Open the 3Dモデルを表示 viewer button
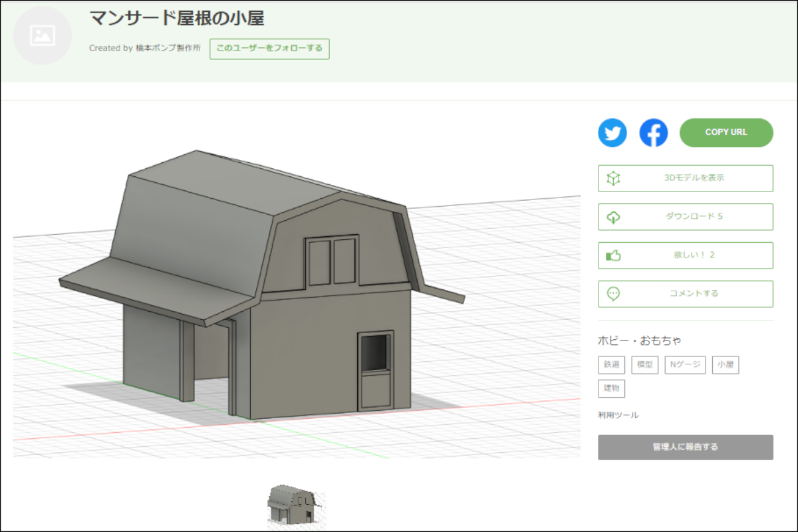798x532 pixels. (686, 178)
